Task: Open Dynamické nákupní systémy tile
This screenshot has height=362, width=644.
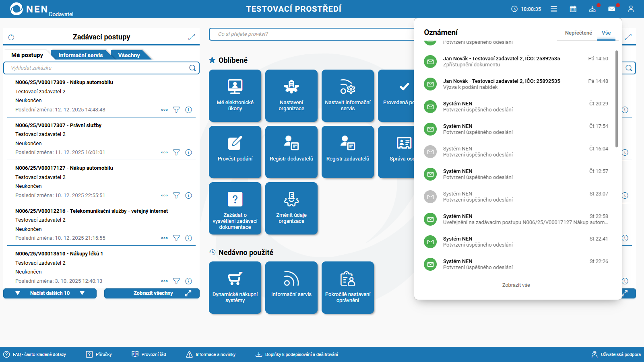Action: point(235,287)
